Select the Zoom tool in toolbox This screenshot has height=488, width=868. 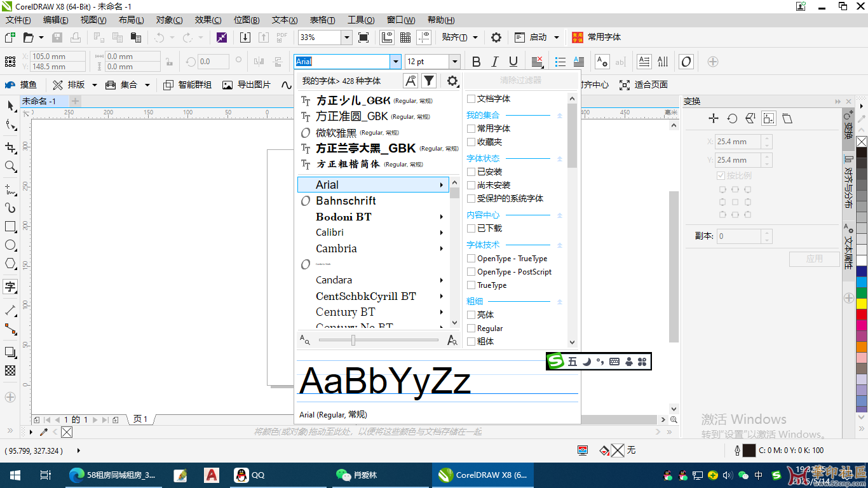pyautogui.click(x=11, y=166)
